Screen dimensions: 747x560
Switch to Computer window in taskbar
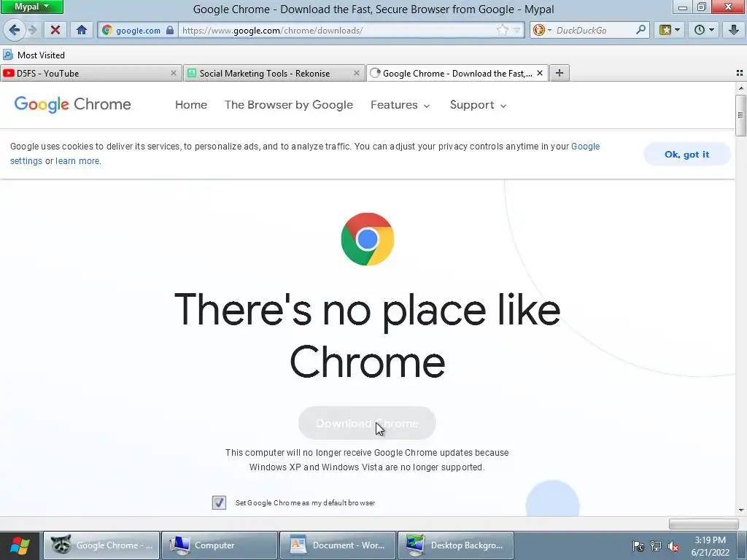pyautogui.click(x=219, y=545)
